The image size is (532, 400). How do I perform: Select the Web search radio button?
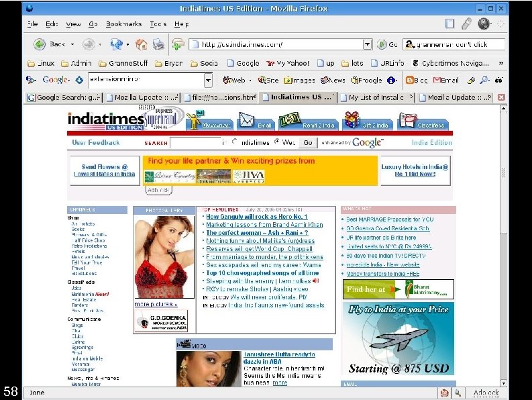pos(277,142)
